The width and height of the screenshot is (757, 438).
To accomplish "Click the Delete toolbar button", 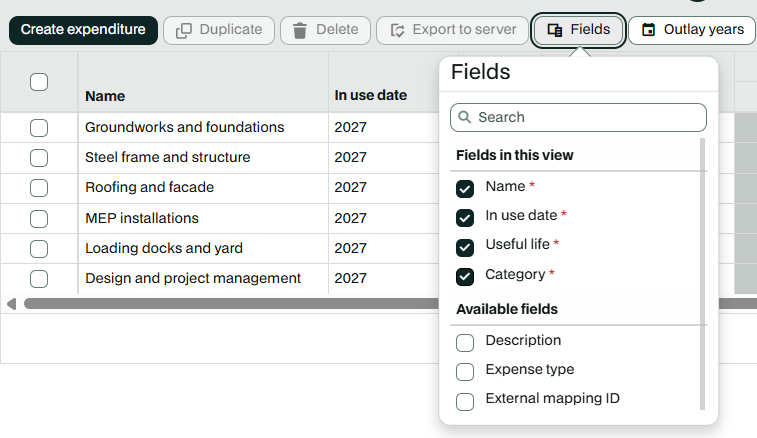I will pyautogui.click(x=325, y=30).
